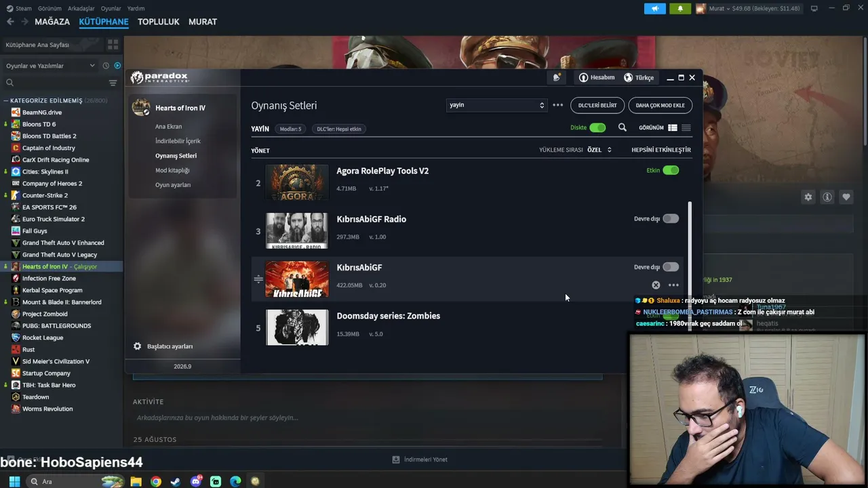Click HEPSİNİ ETKİNLEŞTİR to enable all mods
Screen dimensions: 868x488
(661, 150)
